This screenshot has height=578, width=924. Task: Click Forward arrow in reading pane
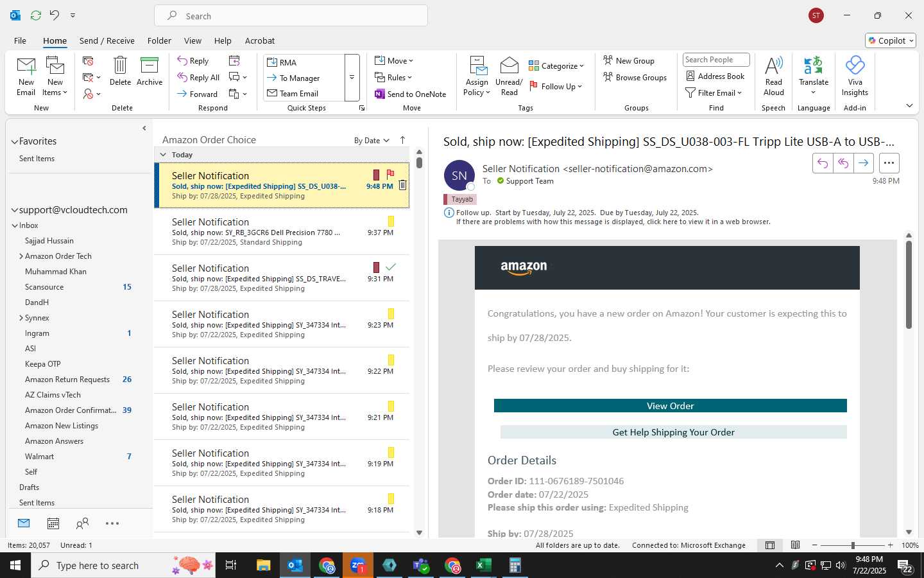pyautogui.click(x=864, y=163)
